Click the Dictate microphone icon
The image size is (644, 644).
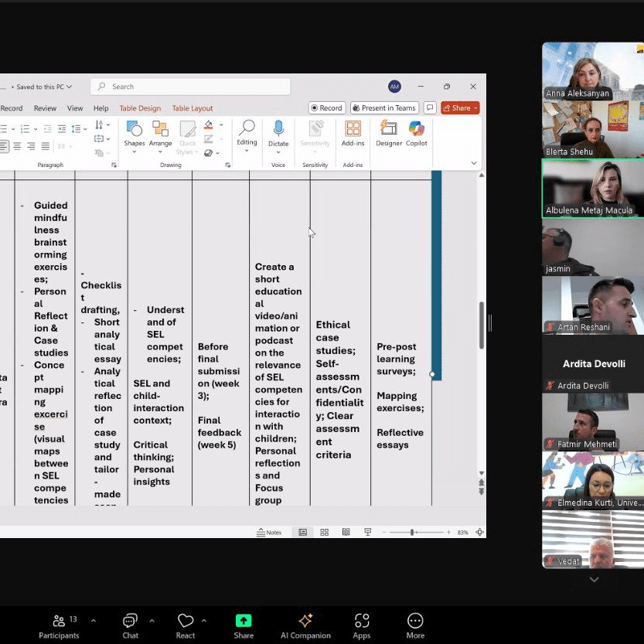tap(278, 129)
